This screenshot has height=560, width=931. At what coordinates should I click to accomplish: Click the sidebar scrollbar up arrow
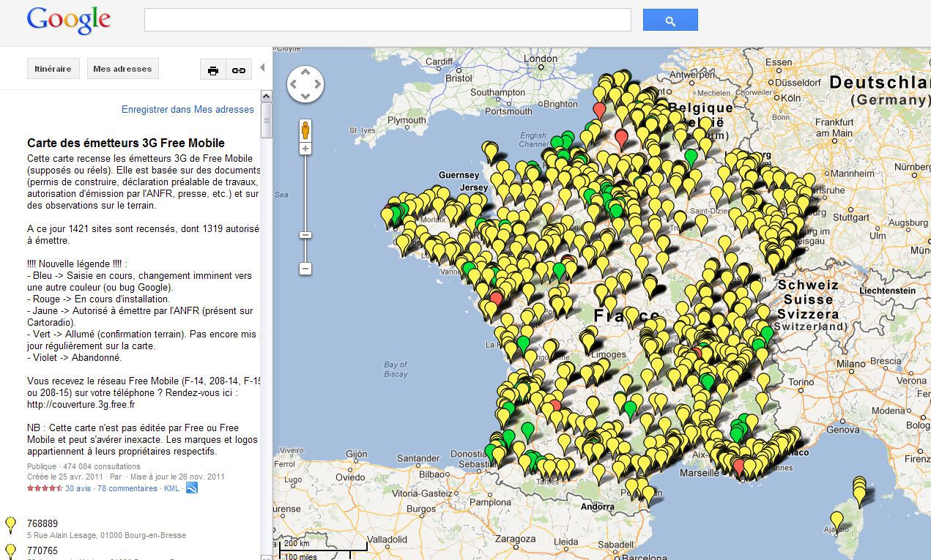coord(267,97)
